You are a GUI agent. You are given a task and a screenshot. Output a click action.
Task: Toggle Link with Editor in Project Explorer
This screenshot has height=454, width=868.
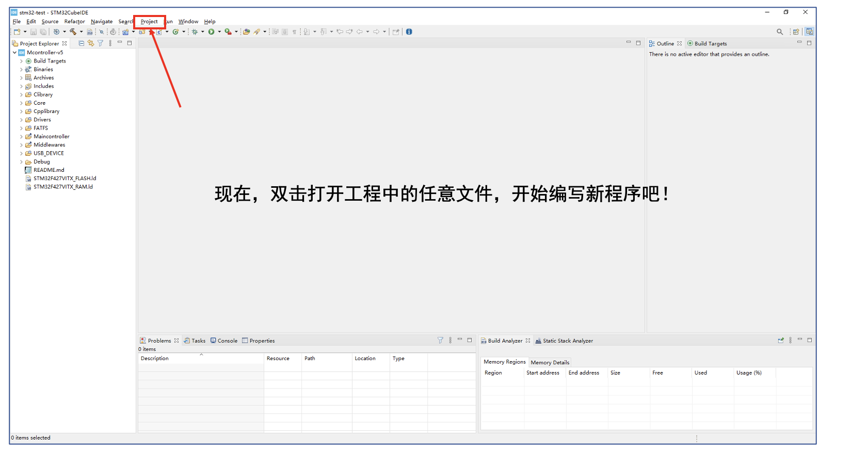(x=91, y=43)
